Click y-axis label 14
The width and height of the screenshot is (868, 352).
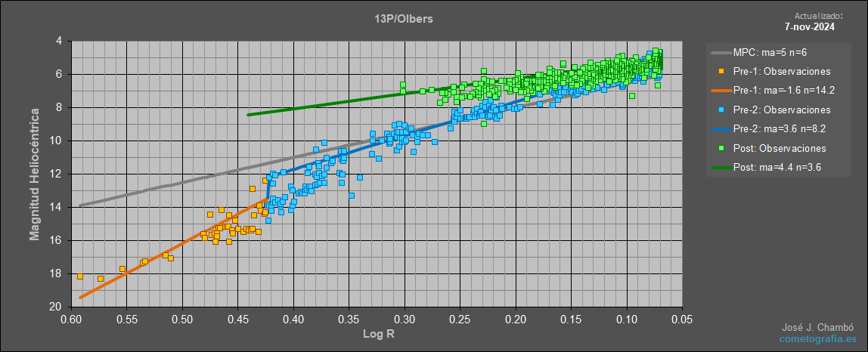[x=57, y=207]
